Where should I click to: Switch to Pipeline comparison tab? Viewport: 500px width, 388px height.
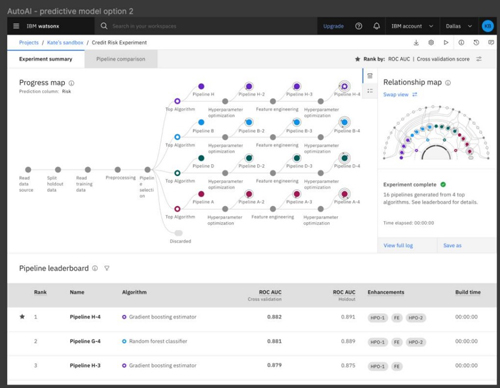click(121, 59)
